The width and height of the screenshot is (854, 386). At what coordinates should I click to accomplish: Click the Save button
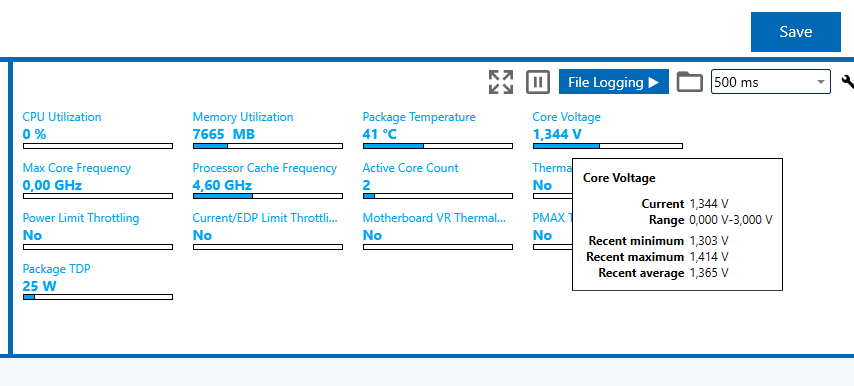[x=795, y=32]
